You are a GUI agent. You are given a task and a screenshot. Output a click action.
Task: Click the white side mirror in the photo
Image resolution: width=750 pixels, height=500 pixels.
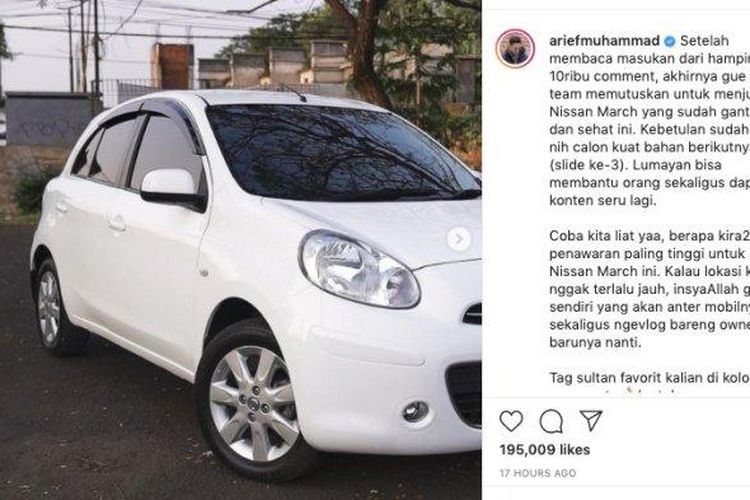tap(172, 188)
